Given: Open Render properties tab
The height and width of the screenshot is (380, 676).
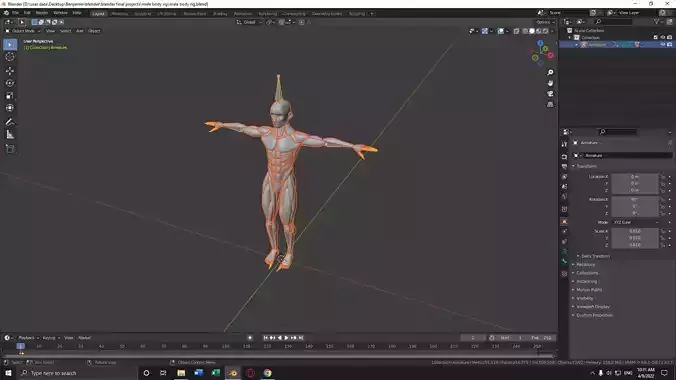Looking at the screenshot, I should tap(564, 157).
